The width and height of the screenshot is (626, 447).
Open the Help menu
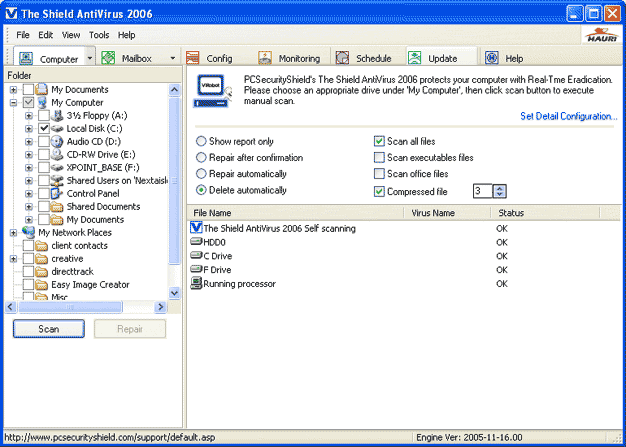[x=127, y=35]
